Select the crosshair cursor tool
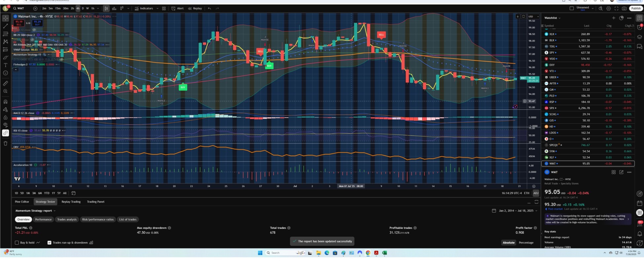644x269 pixels. click(5, 18)
